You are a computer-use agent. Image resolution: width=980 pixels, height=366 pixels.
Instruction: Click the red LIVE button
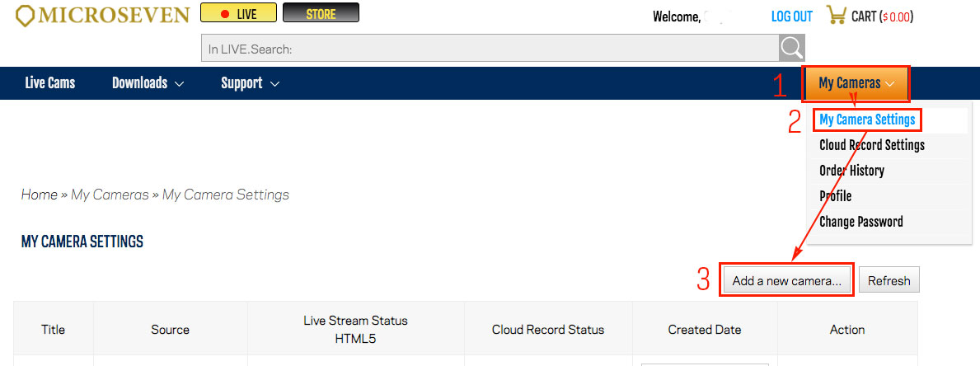tap(239, 13)
